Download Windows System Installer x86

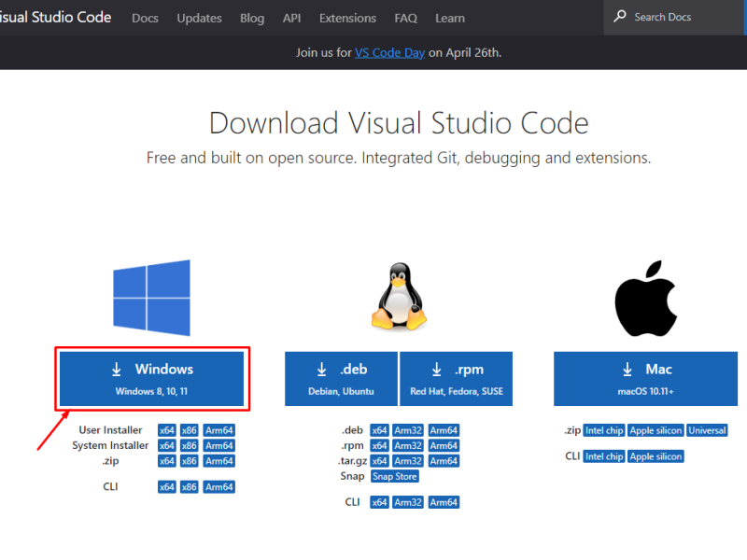click(x=190, y=445)
